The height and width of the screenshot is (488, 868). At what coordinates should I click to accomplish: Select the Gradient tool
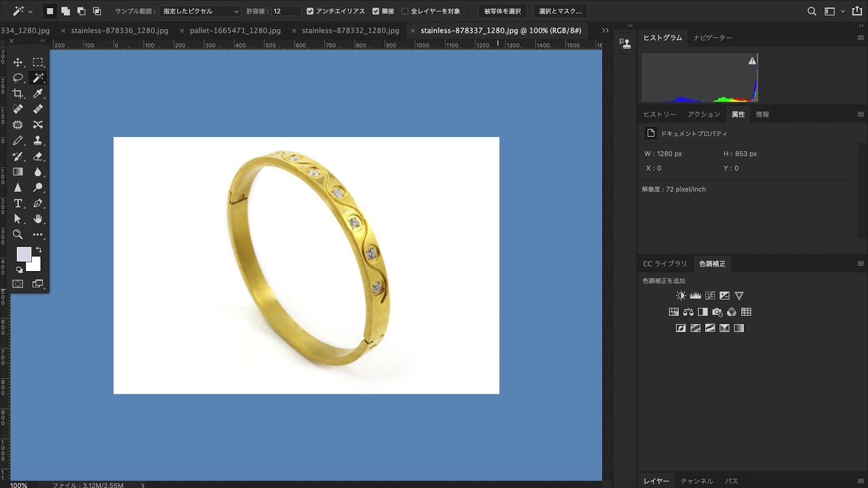click(18, 171)
